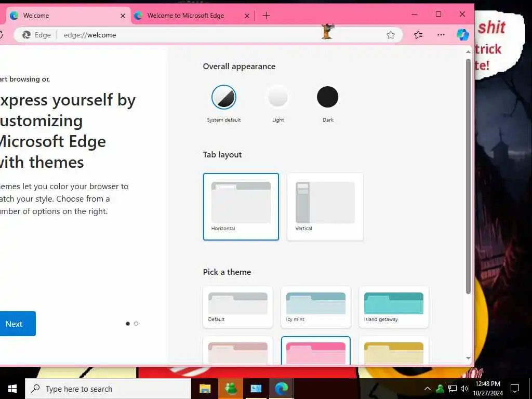This screenshot has width=532, height=399.
Task: Open the clock showing 12:48 PM
Action: point(488,389)
